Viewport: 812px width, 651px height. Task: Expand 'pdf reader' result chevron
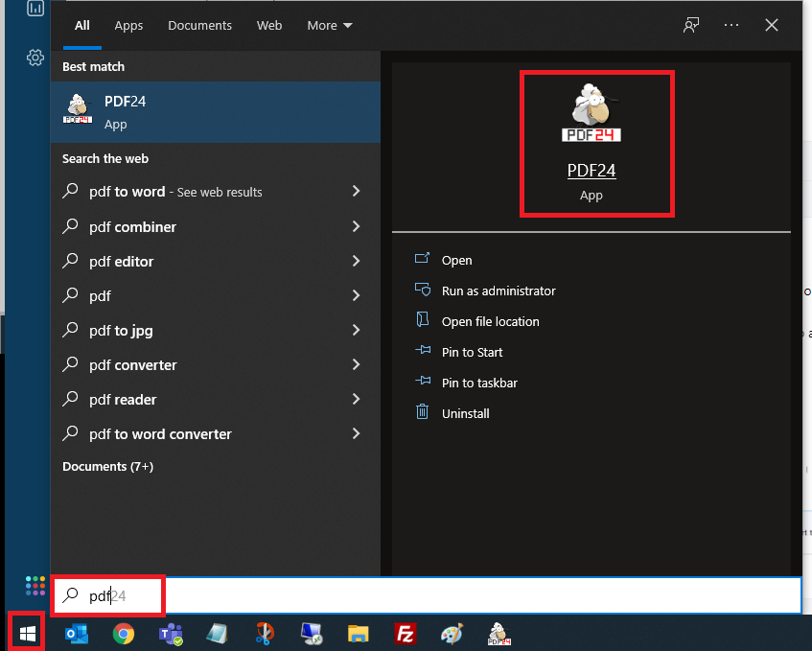tap(356, 399)
